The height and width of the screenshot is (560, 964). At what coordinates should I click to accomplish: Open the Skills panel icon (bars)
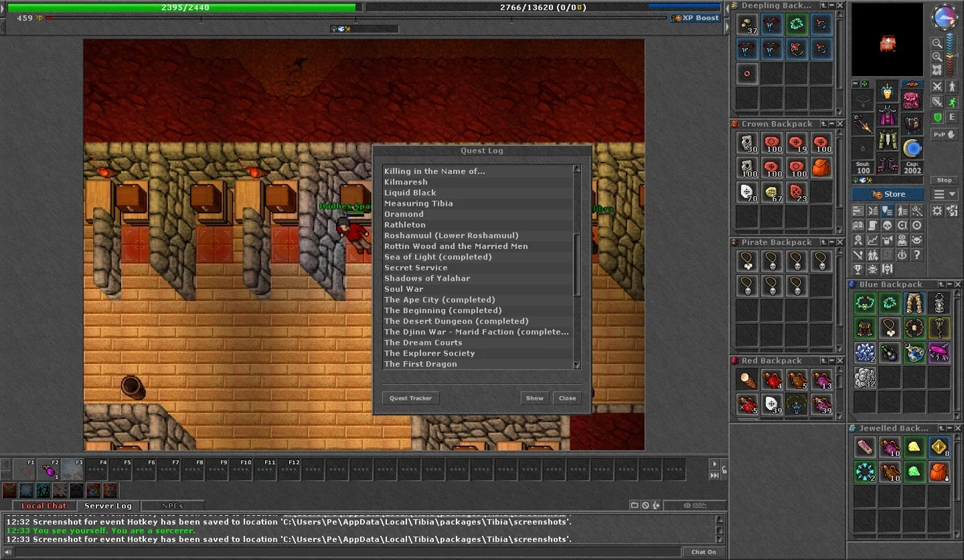click(x=858, y=211)
